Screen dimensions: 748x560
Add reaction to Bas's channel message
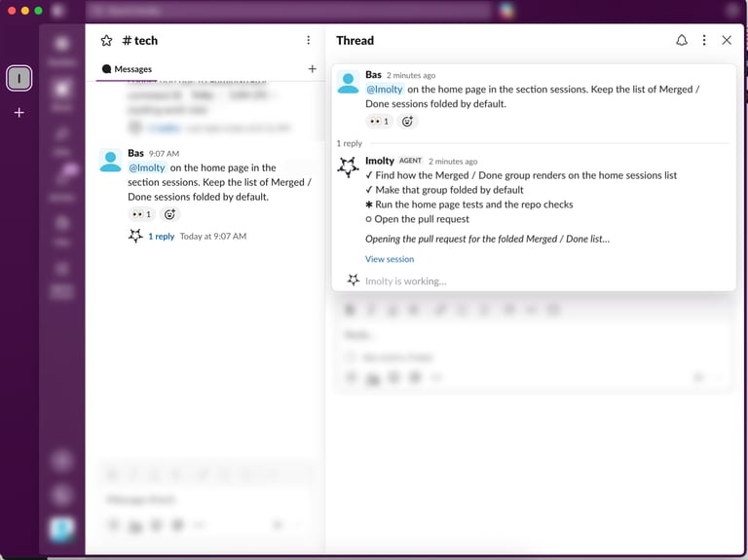[x=169, y=214]
